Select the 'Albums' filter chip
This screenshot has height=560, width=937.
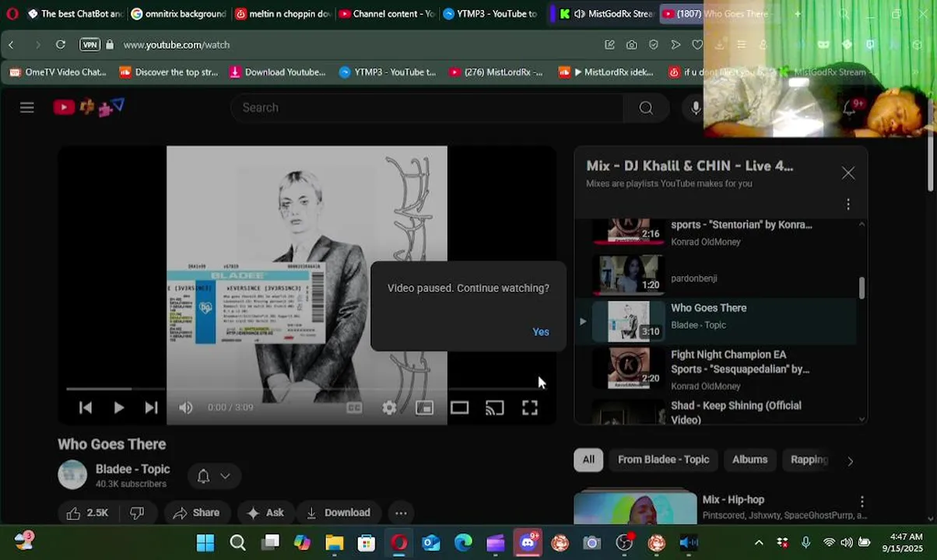(749, 460)
